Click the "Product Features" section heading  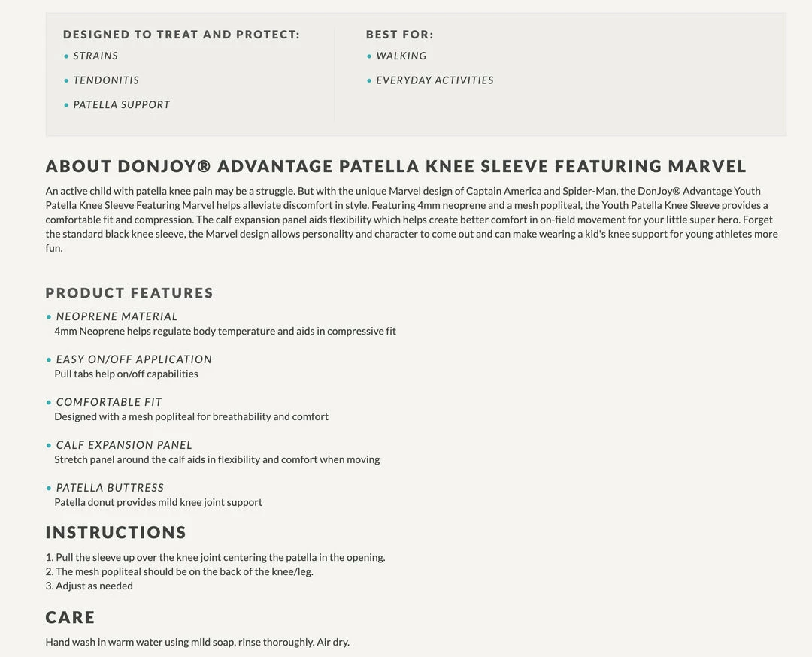pos(129,293)
